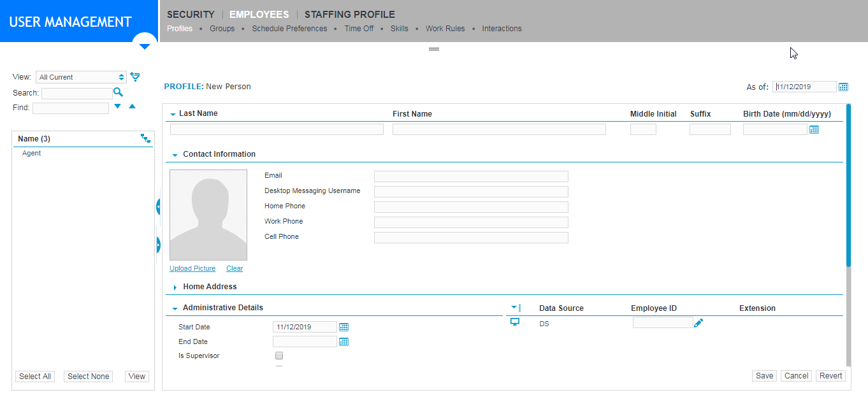Open the Birth Date calendar picker
Viewport: 868px width, 395px height.
click(814, 129)
